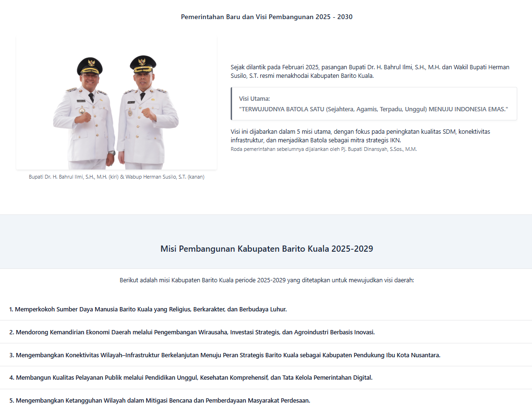532x416 pixels.
Task: Select mission 5 about Mitigasi Bencana
Action: click(x=160, y=401)
